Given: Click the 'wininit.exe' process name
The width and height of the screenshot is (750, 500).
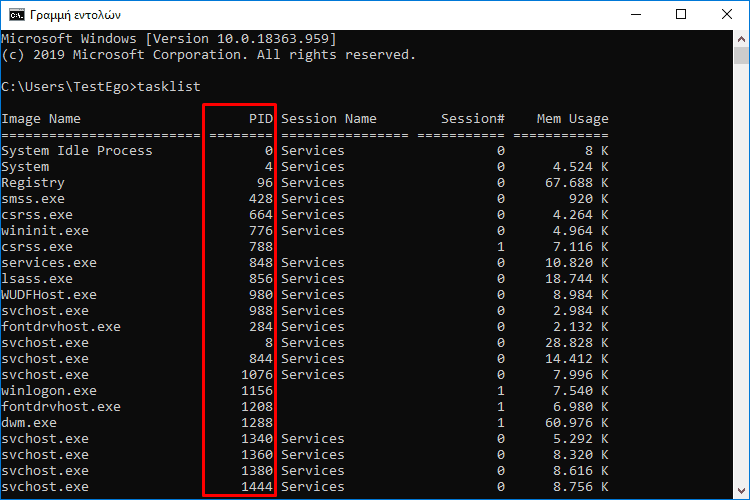Looking at the screenshot, I should [45, 231].
